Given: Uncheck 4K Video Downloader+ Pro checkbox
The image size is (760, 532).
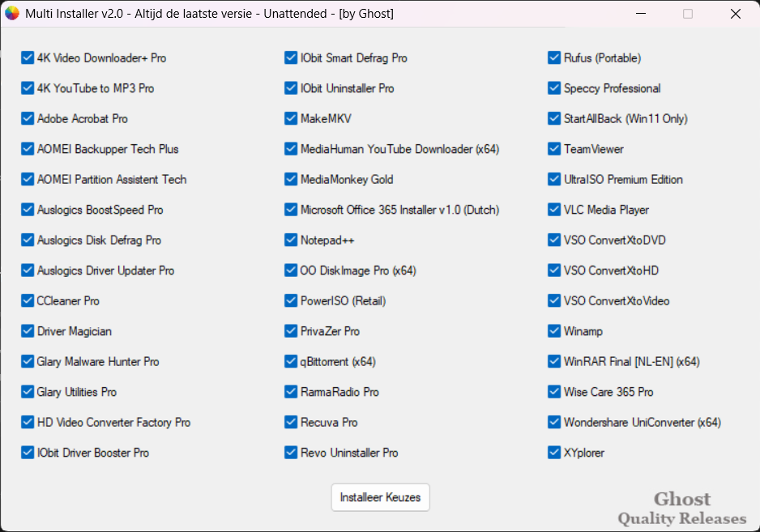Looking at the screenshot, I should [28, 57].
